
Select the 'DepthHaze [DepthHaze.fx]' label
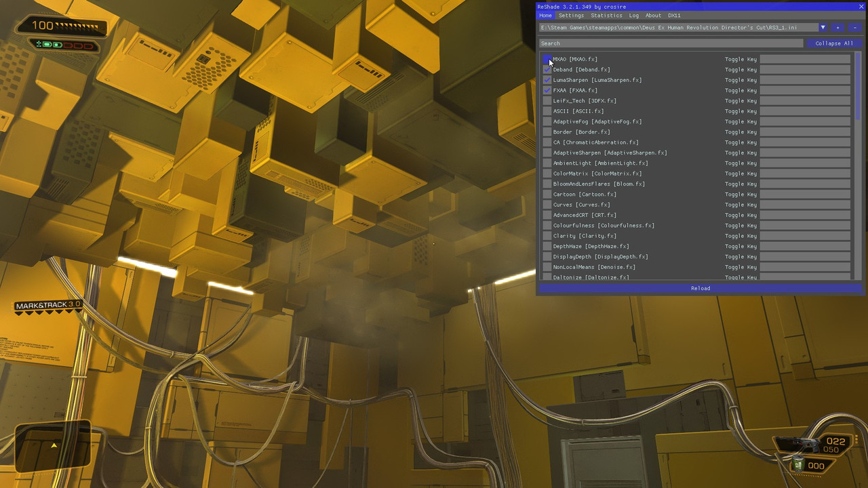coord(591,246)
